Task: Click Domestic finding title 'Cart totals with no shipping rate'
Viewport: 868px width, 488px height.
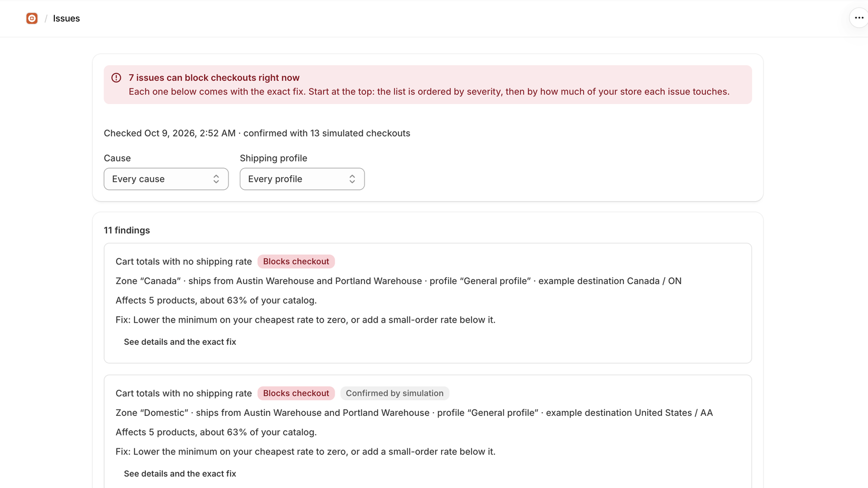Action: click(184, 393)
